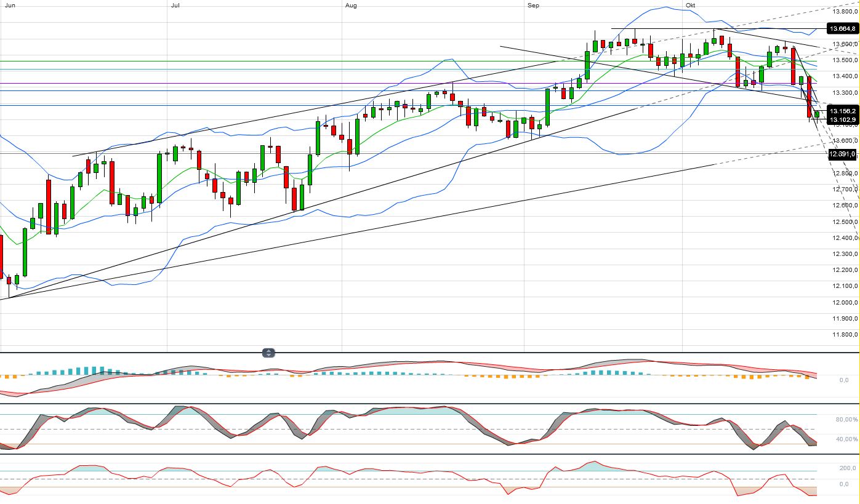Screen dimensions: 860x504
Task: Select the Sep label on the time axis
Action: pyautogui.click(x=533, y=5)
